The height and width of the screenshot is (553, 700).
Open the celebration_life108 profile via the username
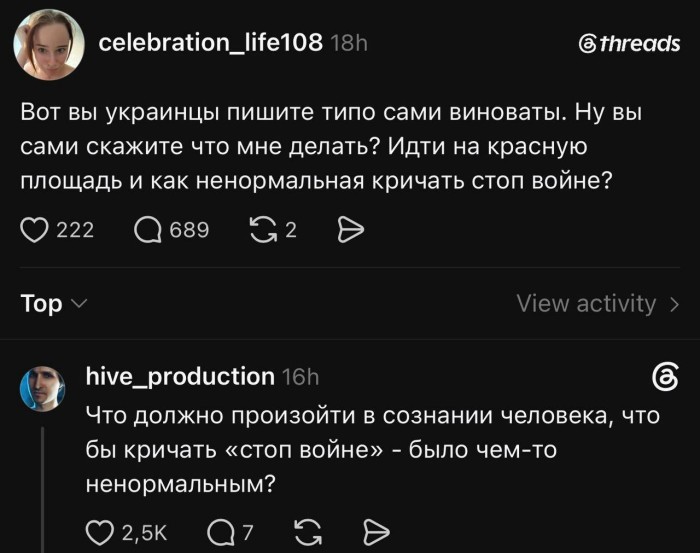pos(210,43)
